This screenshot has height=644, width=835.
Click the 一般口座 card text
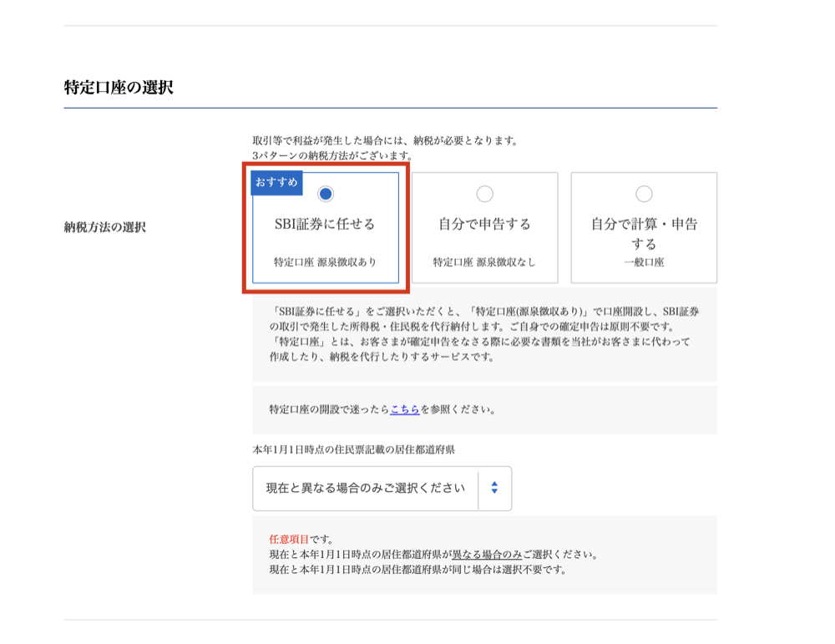pyautogui.click(x=644, y=262)
